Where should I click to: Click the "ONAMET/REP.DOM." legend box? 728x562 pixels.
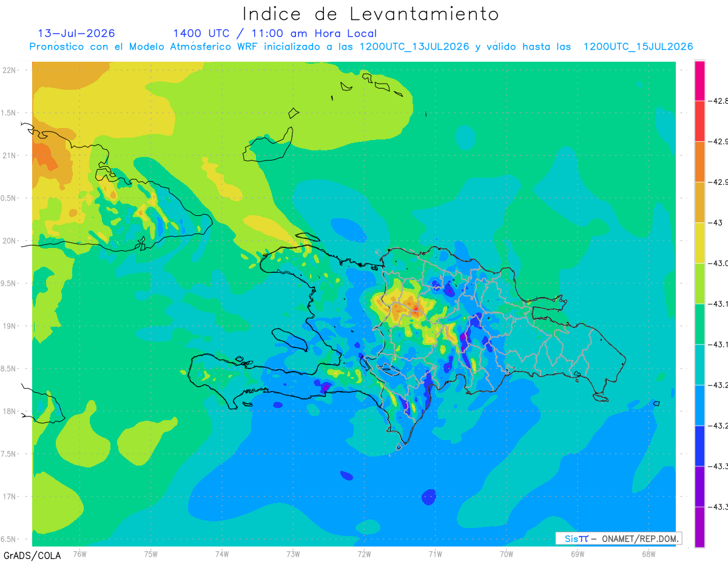click(x=618, y=538)
